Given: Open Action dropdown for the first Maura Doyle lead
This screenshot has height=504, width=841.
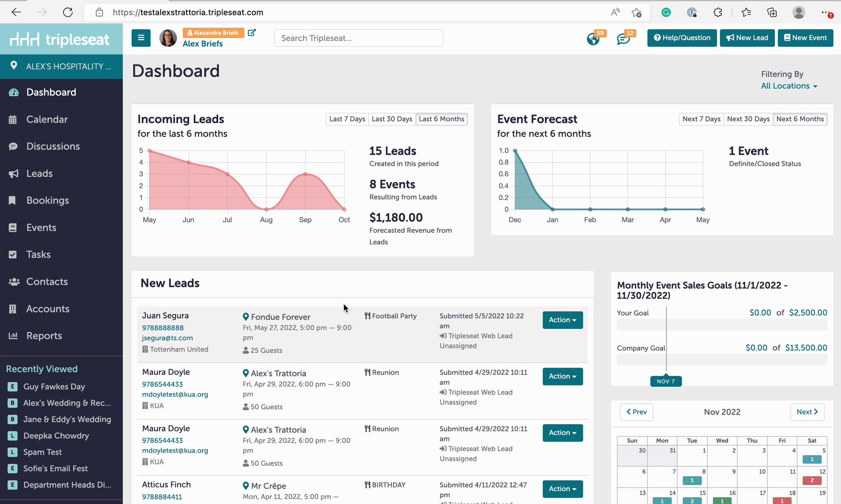Looking at the screenshot, I should pos(563,376).
